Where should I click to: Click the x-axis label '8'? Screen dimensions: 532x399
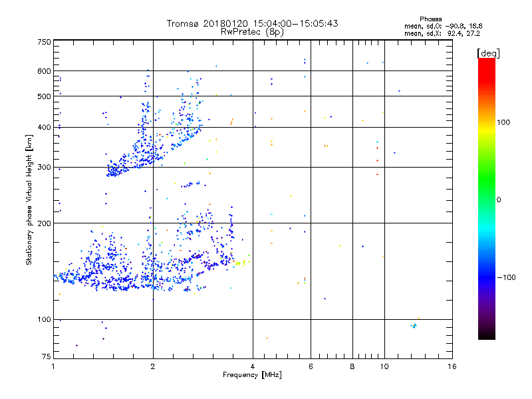(x=352, y=366)
